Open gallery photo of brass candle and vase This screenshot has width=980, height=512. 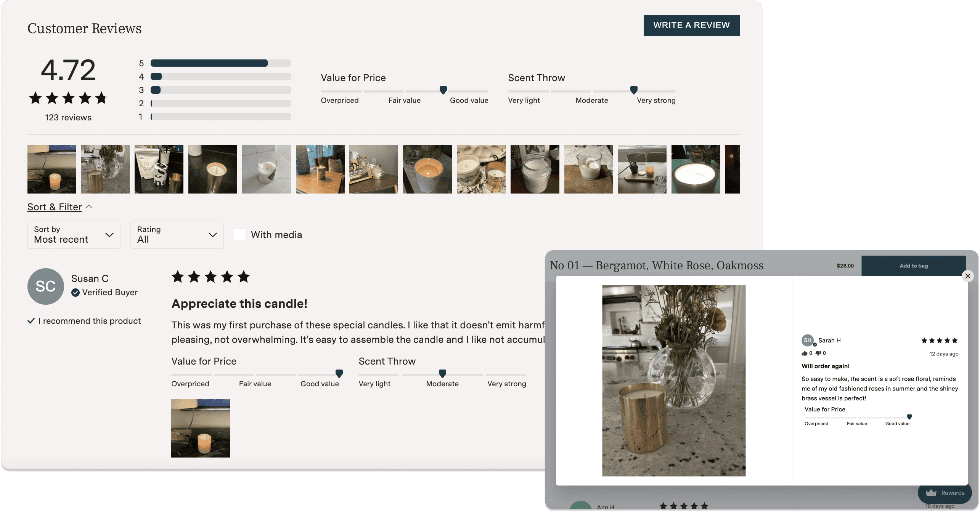click(105, 169)
